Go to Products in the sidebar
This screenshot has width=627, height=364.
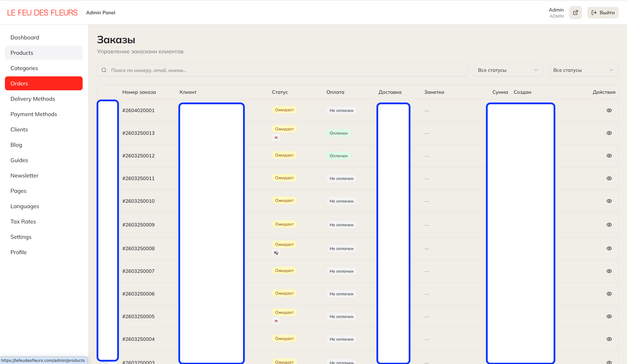tap(22, 53)
